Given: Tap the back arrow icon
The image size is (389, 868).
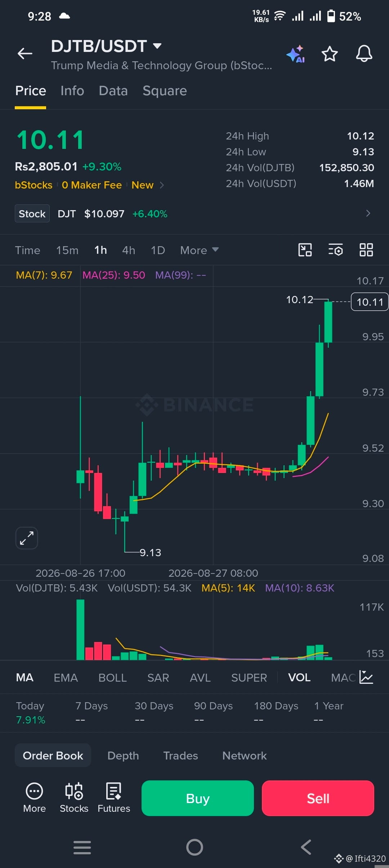Looking at the screenshot, I should [25, 54].
